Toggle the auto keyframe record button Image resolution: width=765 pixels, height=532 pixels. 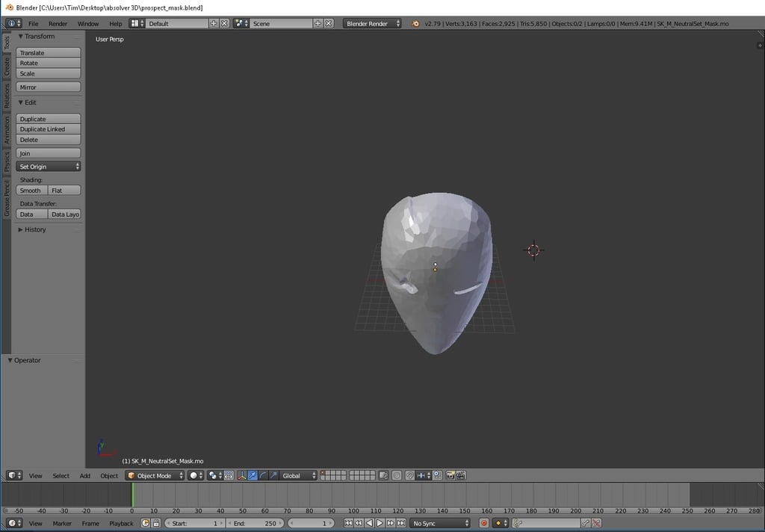click(484, 523)
